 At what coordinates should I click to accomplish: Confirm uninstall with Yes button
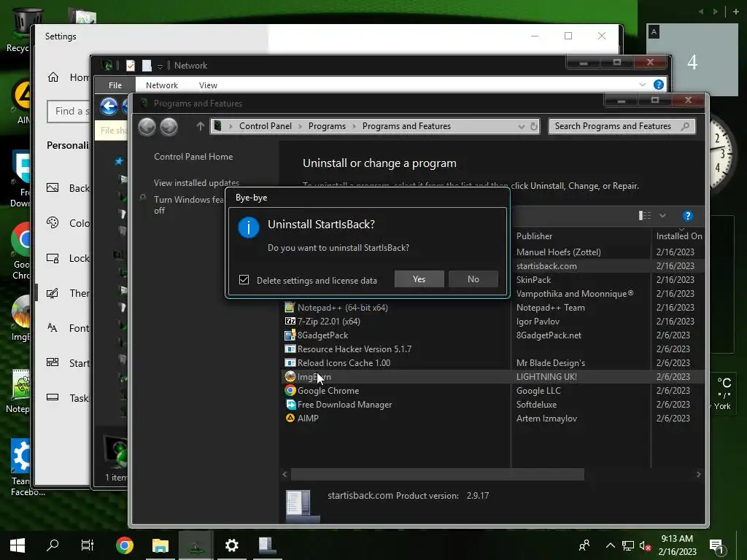(419, 279)
